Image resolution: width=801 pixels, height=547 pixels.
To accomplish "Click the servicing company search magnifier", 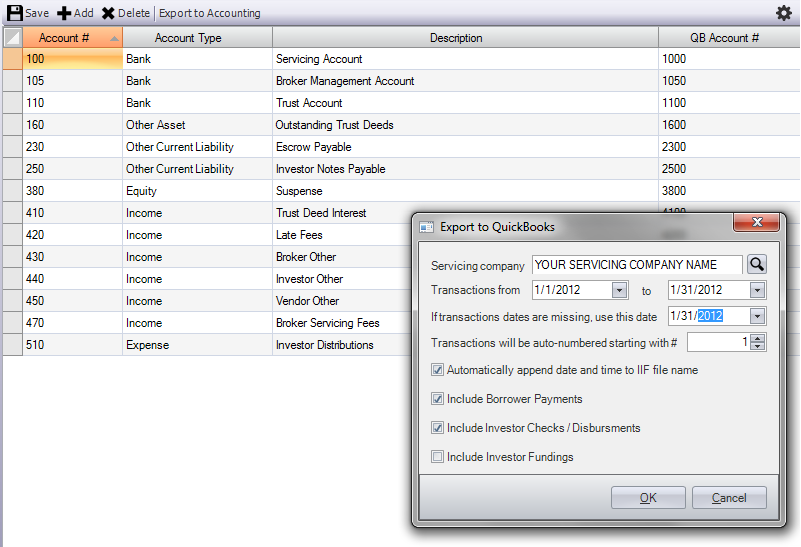I will point(757,265).
